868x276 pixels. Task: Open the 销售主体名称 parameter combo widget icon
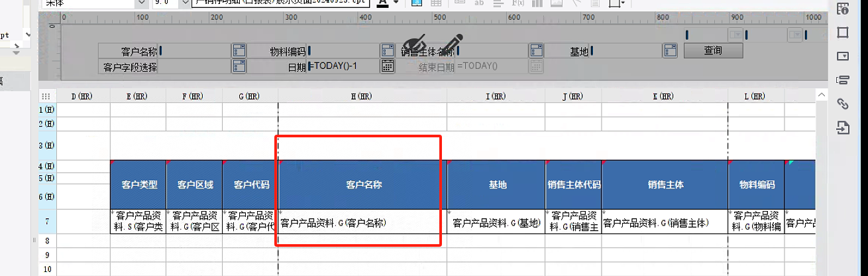click(x=537, y=51)
